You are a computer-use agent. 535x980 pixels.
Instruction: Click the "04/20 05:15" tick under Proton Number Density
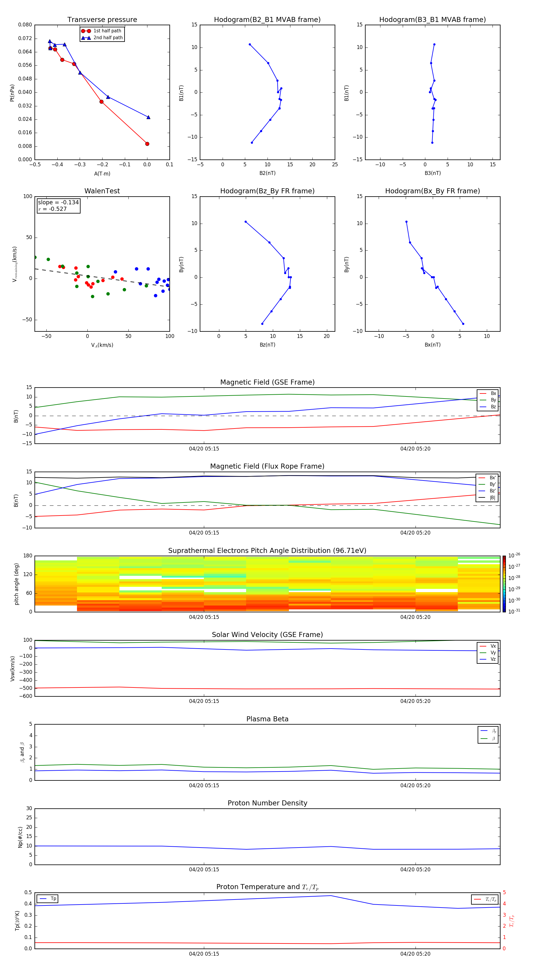pos(204,870)
